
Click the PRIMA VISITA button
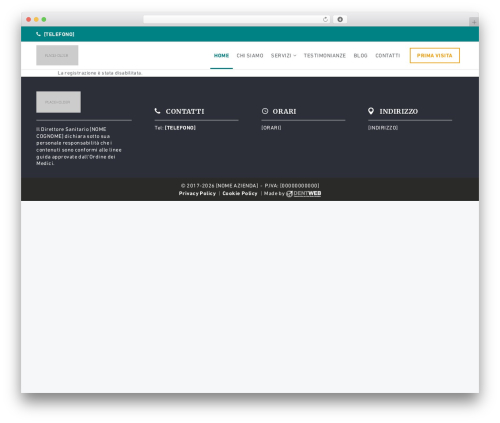click(x=435, y=56)
